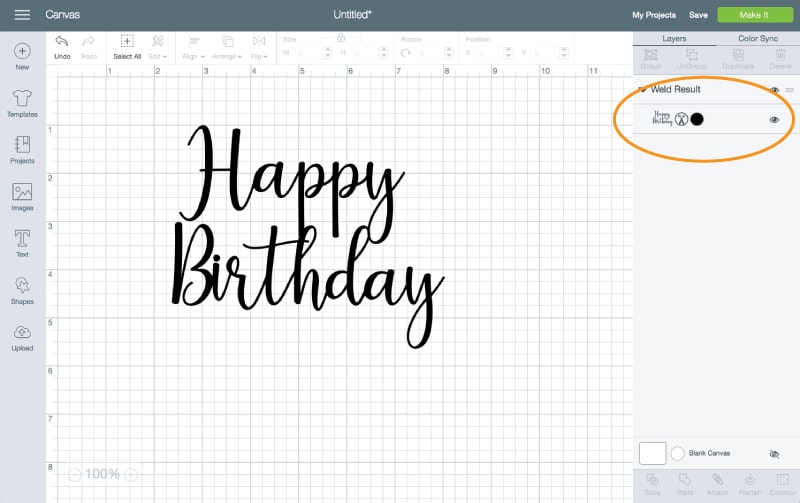This screenshot has height=503, width=800.
Task: Toggle Blank Canvas visibility eye
Action: click(774, 453)
